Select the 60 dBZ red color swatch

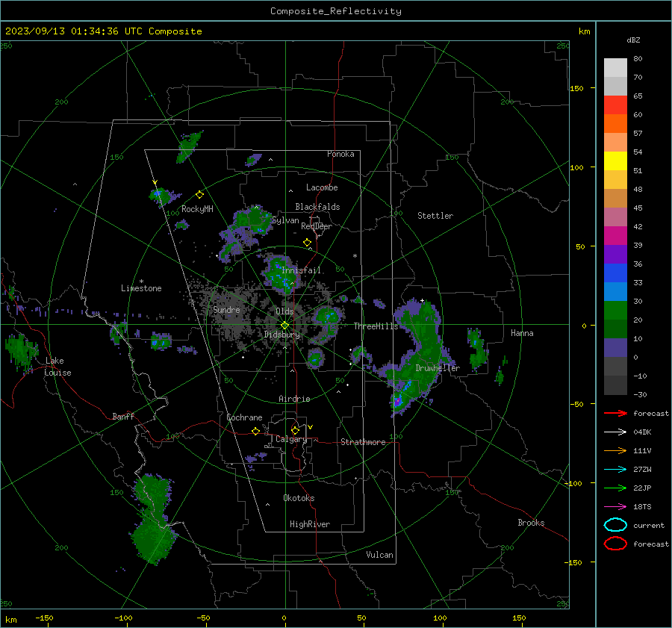(x=615, y=105)
